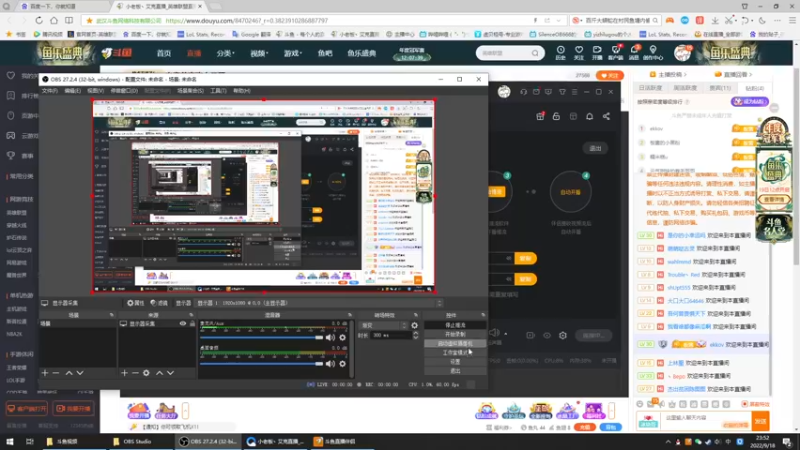Image resolution: width=800 pixels, height=450 pixels.
Task: Open the scene transition type dropdown
Action: tap(384, 325)
